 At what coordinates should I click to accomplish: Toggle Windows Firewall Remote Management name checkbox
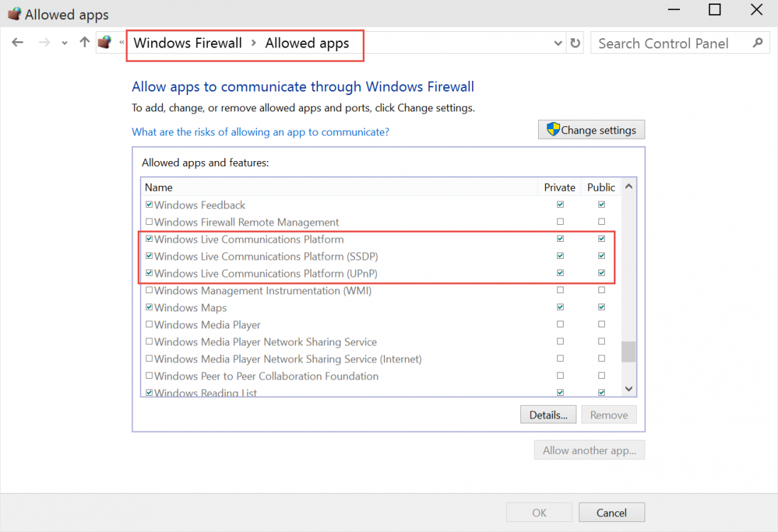tap(149, 221)
